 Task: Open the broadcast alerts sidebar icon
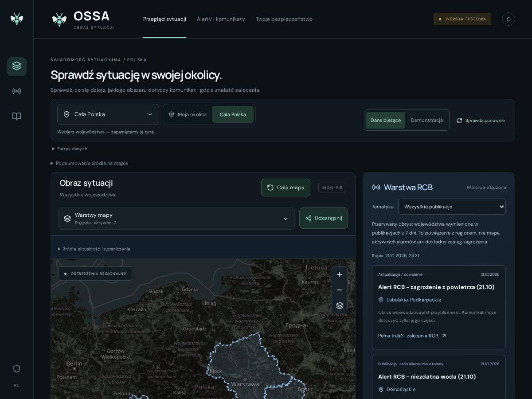pos(17,91)
